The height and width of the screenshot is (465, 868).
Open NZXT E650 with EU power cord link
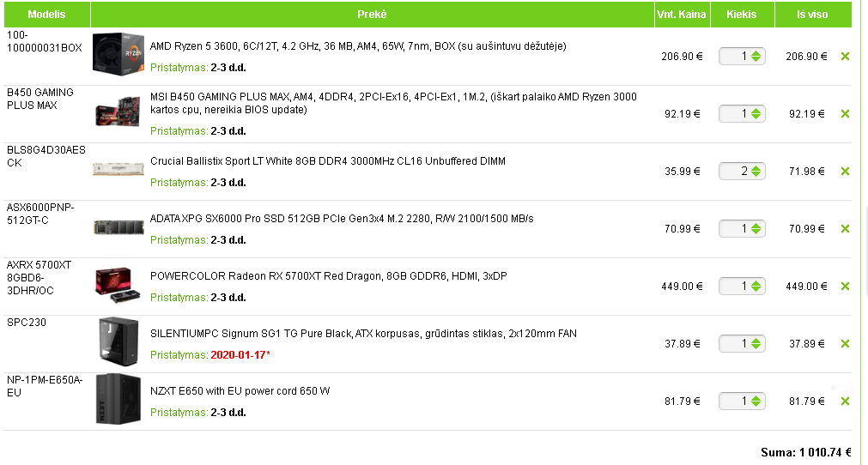coord(240,391)
